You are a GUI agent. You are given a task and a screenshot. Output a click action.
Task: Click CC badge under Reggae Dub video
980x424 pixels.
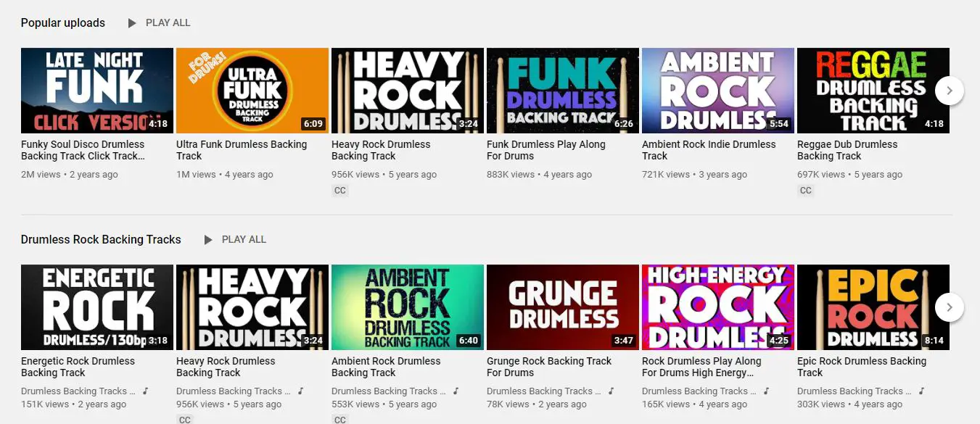(805, 191)
